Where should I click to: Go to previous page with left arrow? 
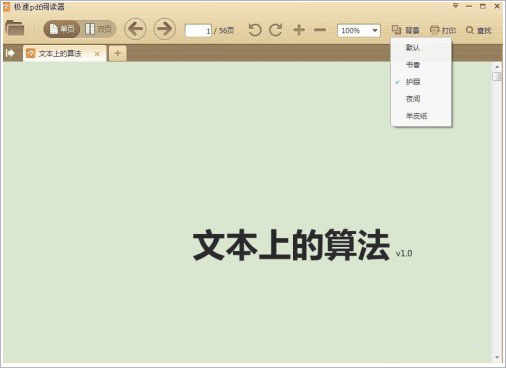tap(135, 29)
